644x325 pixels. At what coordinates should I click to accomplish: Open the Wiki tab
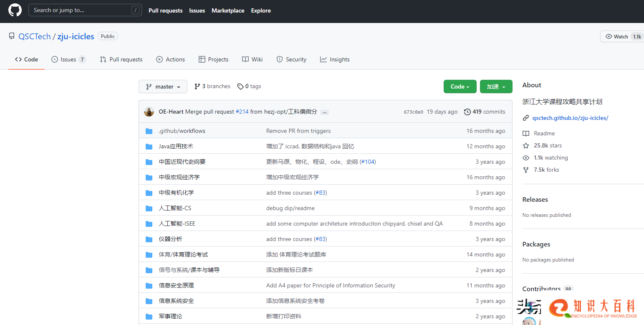pos(252,59)
